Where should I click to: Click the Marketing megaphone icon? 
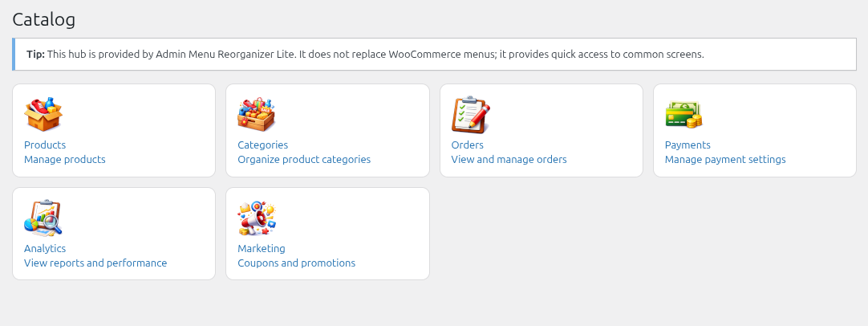[x=257, y=218]
